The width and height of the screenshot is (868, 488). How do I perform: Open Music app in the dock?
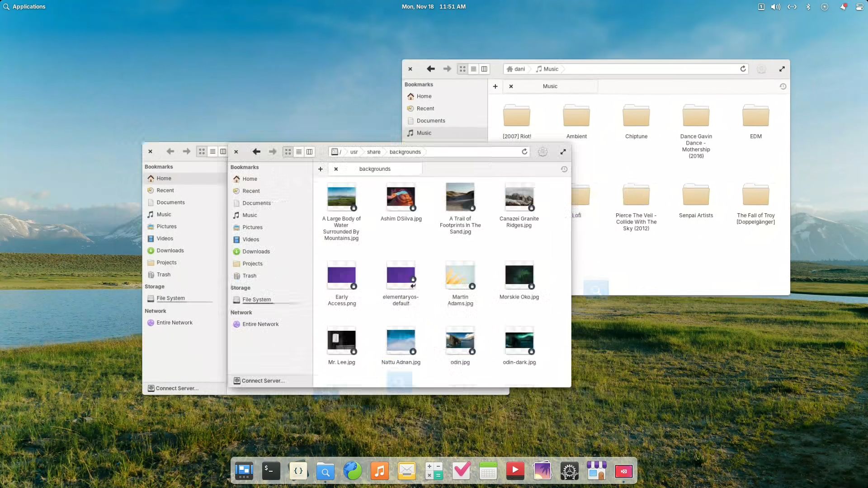click(x=380, y=471)
